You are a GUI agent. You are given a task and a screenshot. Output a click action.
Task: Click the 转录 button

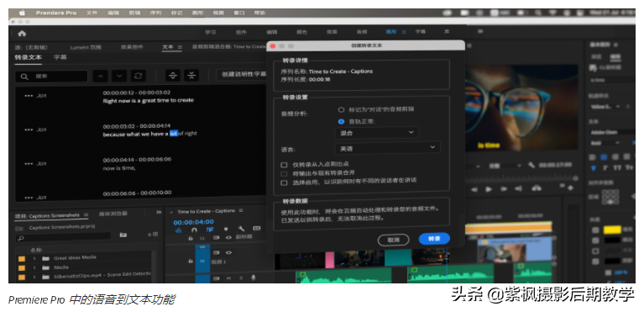(x=434, y=239)
